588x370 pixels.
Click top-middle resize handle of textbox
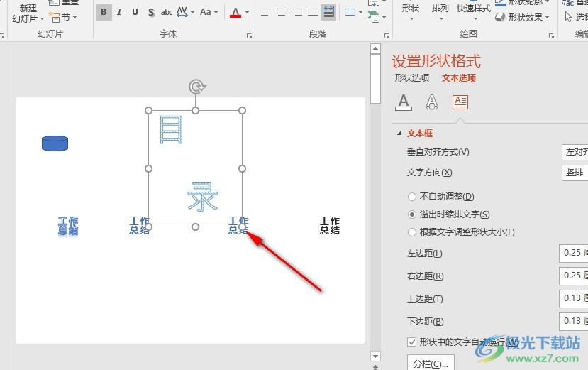click(x=195, y=111)
